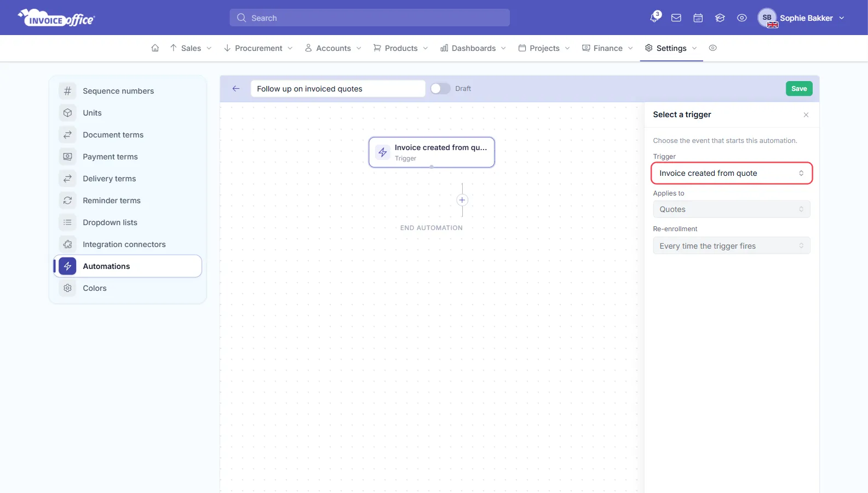
Task: Click the SB user avatar
Action: point(767,18)
